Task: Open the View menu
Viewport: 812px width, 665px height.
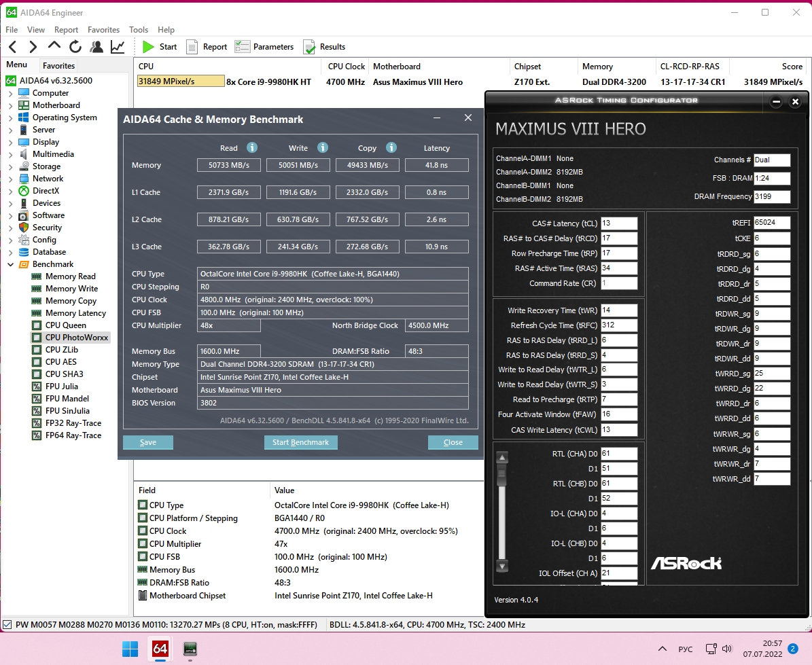Action: tap(36, 29)
